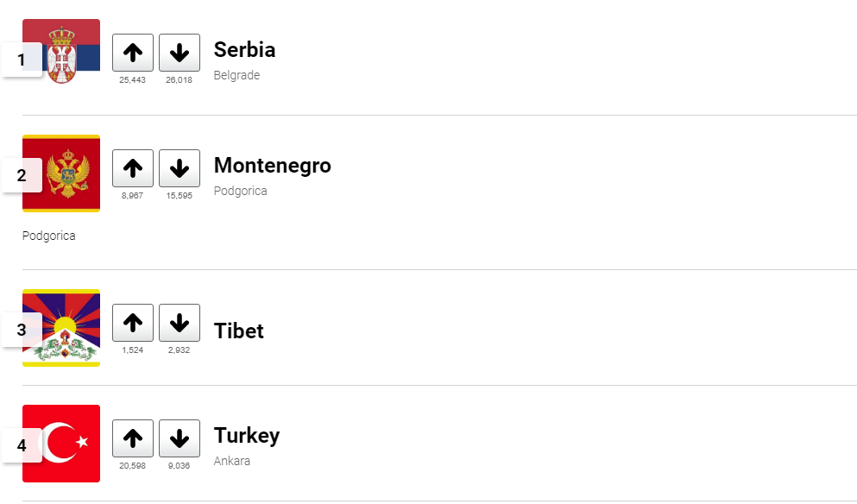Click the Ankara subtitle text
Image resolution: width=857 pixels, height=504 pixels.
(x=232, y=461)
